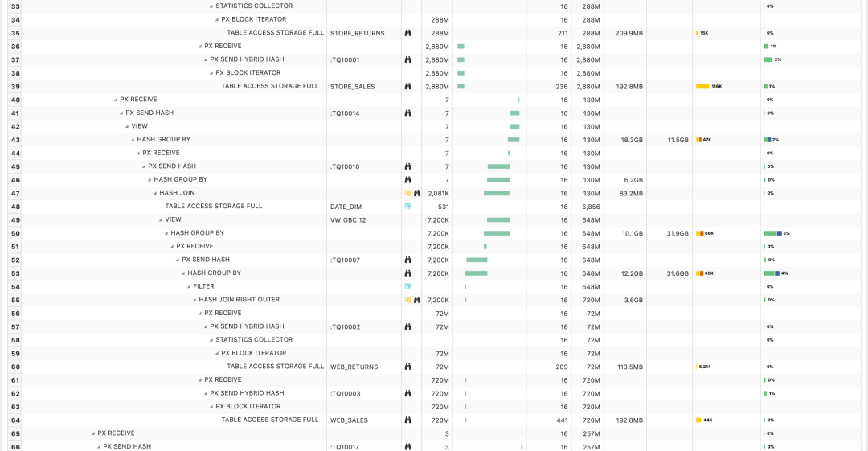Click binoculars icon beside :TQ10017
868x451 pixels.
(x=407, y=446)
